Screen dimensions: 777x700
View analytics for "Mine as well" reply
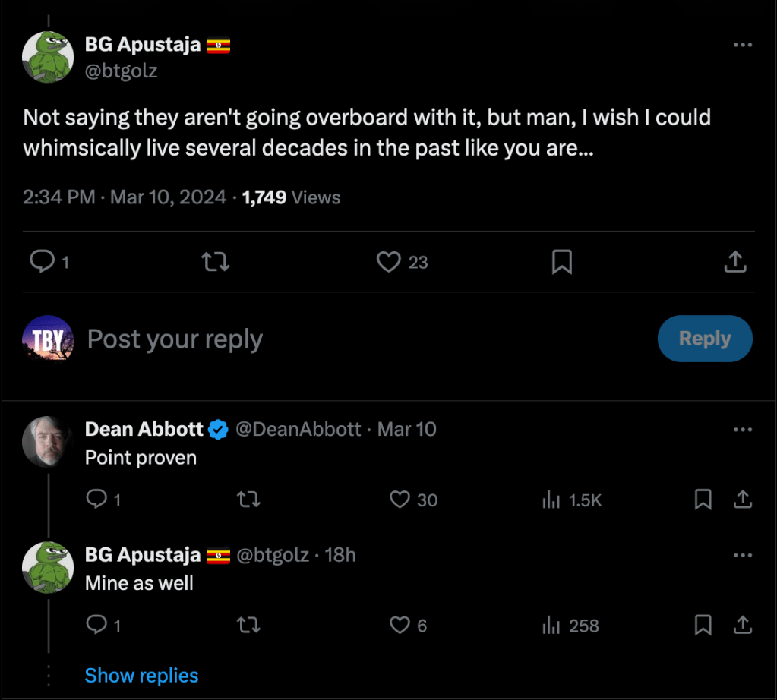click(x=551, y=626)
